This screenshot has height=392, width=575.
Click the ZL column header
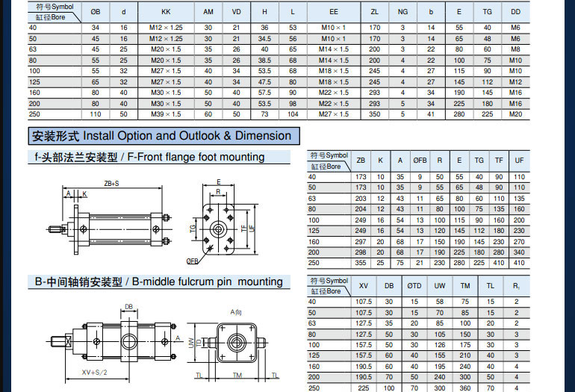click(374, 11)
